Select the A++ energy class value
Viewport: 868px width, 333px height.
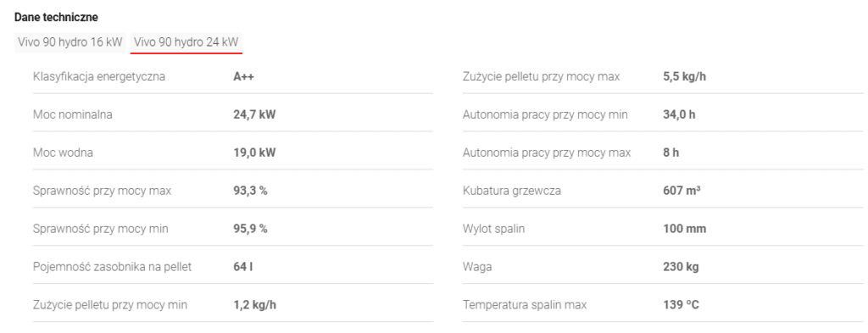(243, 77)
